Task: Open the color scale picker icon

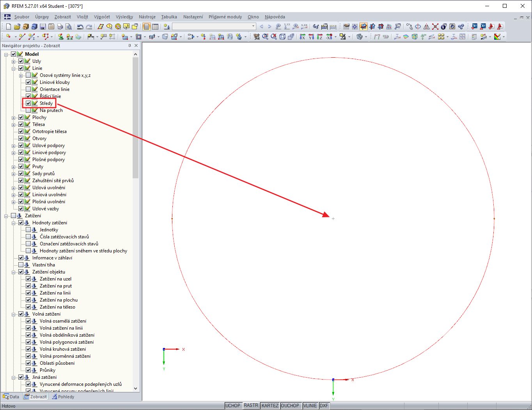Action: point(497,36)
